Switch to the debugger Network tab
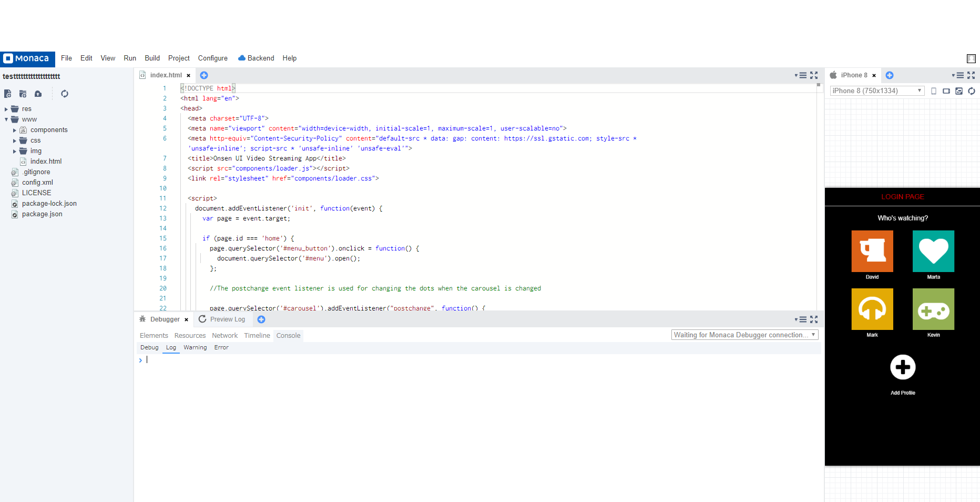980x502 pixels. click(224, 336)
